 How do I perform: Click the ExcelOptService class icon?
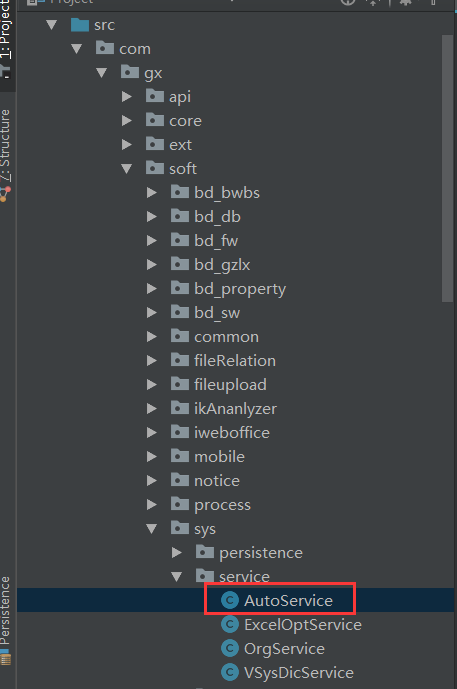(229, 624)
